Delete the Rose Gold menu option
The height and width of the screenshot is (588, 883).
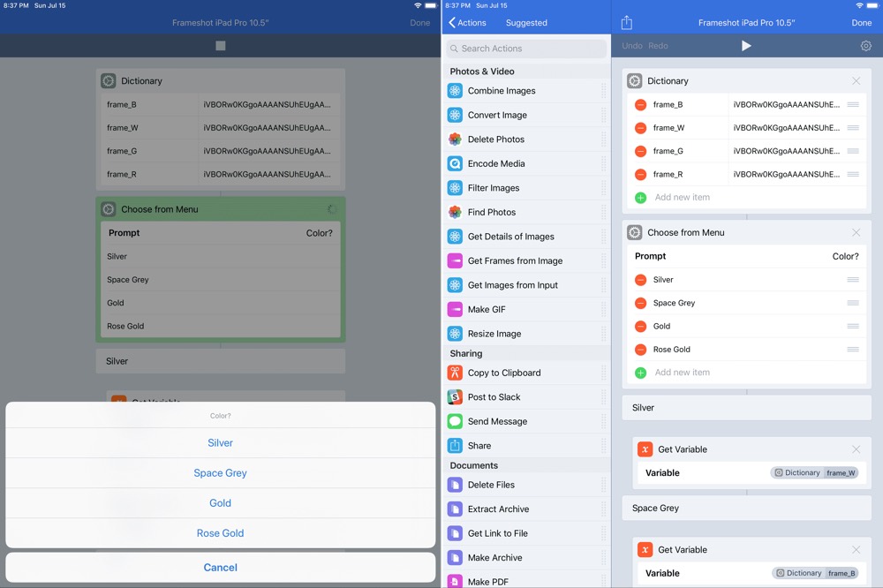(640, 350)
